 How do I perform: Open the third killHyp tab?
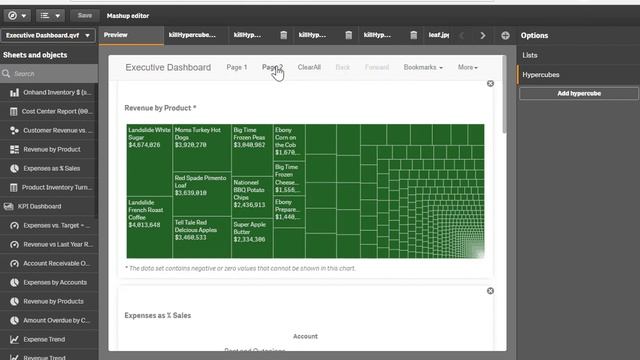pyautogui.click(x=313, y=35)
